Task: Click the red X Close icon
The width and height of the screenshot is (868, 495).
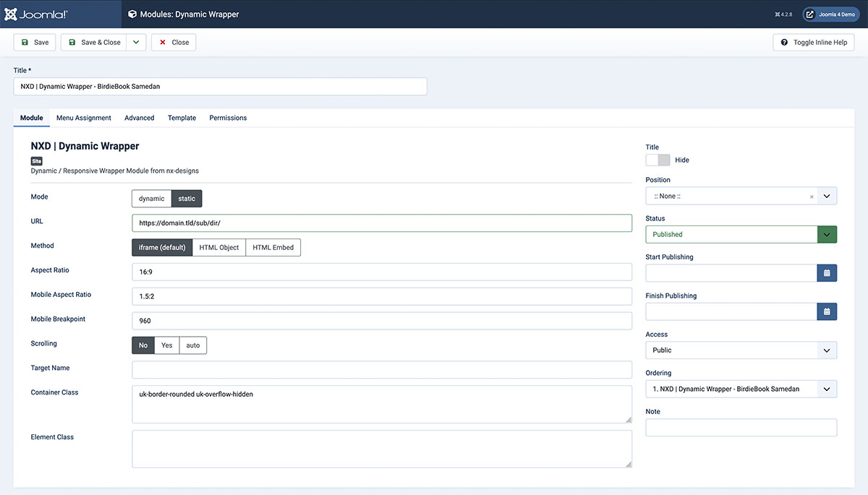Action: (164, 42)
